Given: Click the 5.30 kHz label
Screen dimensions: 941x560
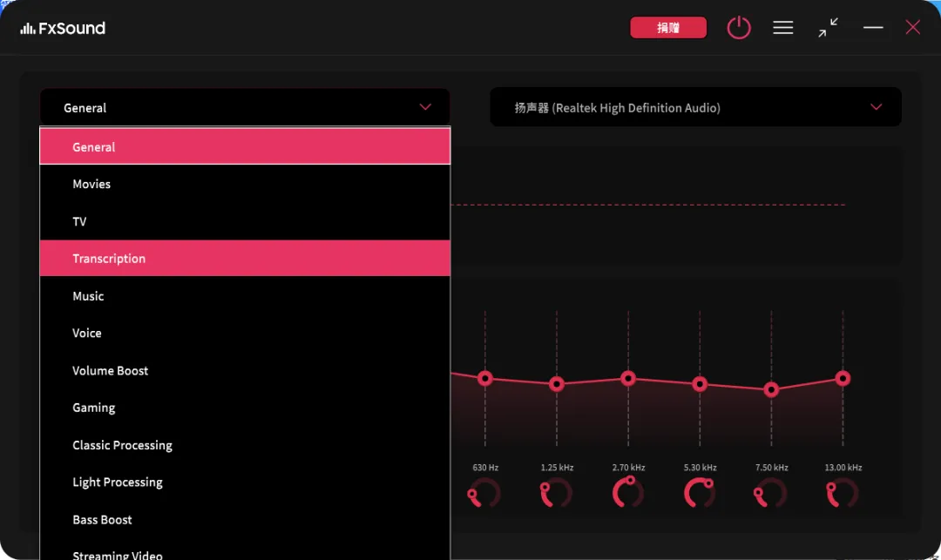Looking at the screenshot, I should tap(701, 468).
